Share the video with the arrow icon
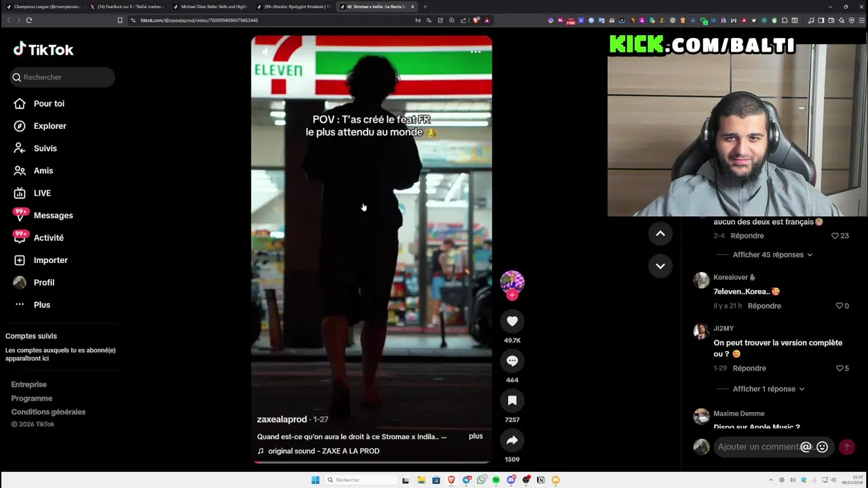868x488 pixels. (512, 441)
